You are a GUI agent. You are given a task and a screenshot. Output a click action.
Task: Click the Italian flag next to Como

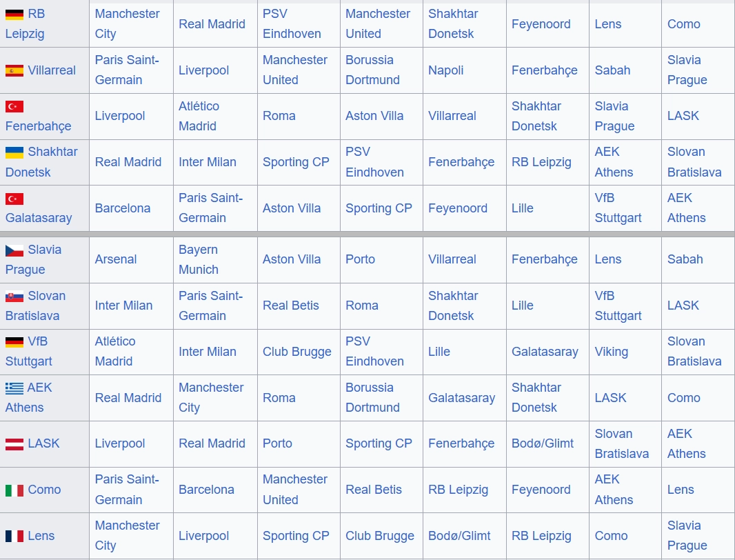point(14,490)
